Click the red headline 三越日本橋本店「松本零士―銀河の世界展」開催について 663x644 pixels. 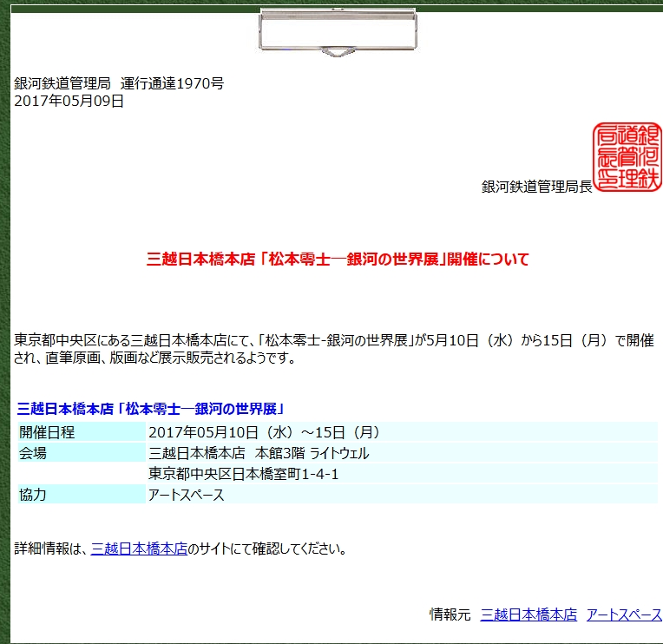click(x=338, y=259)
